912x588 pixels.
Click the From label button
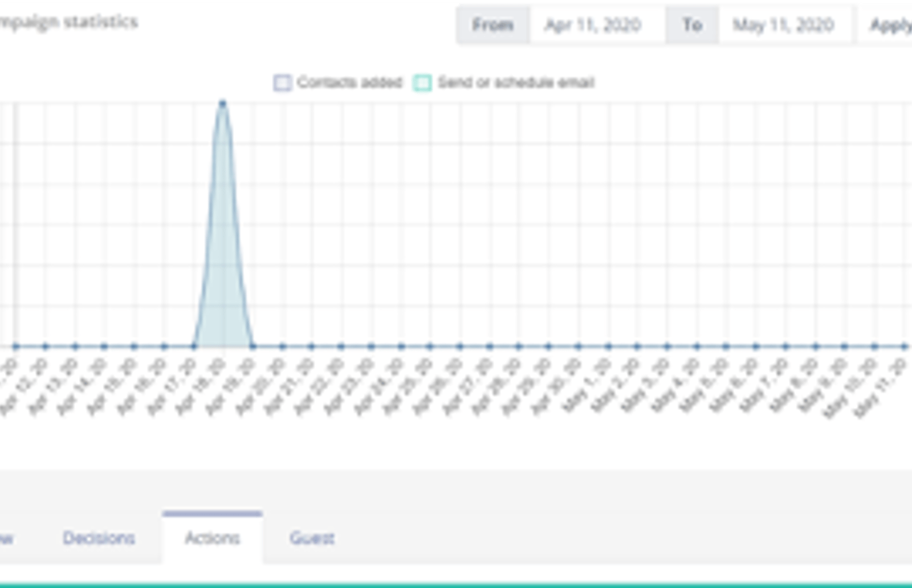tap(493, 24)
